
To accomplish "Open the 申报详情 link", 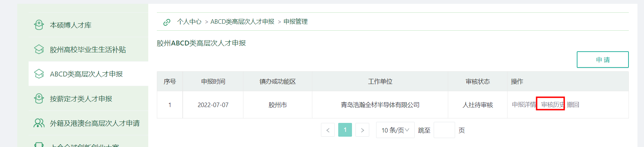I will coord(524,105).
